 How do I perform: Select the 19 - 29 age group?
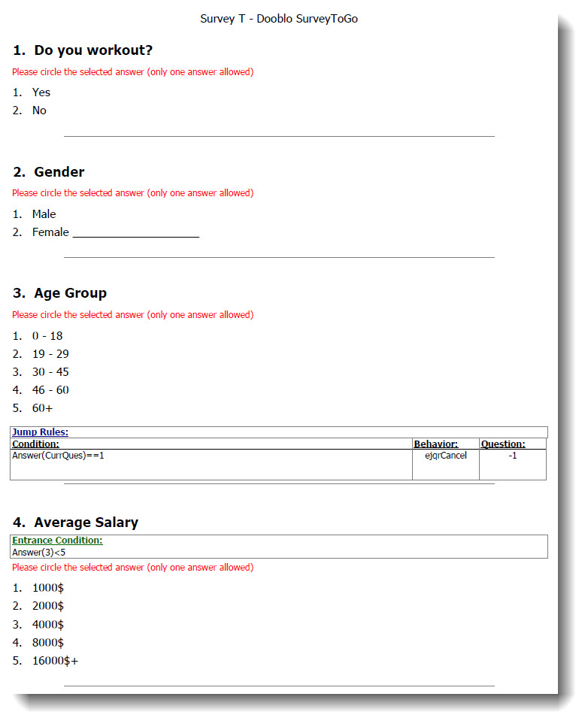point(50,354)
